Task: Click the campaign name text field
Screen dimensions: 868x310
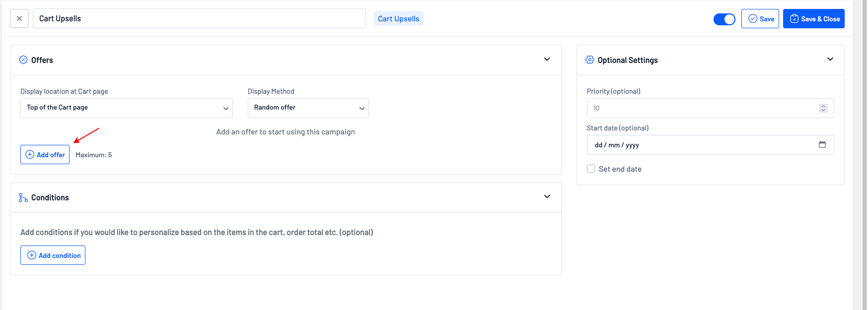Action: [199, 19]
